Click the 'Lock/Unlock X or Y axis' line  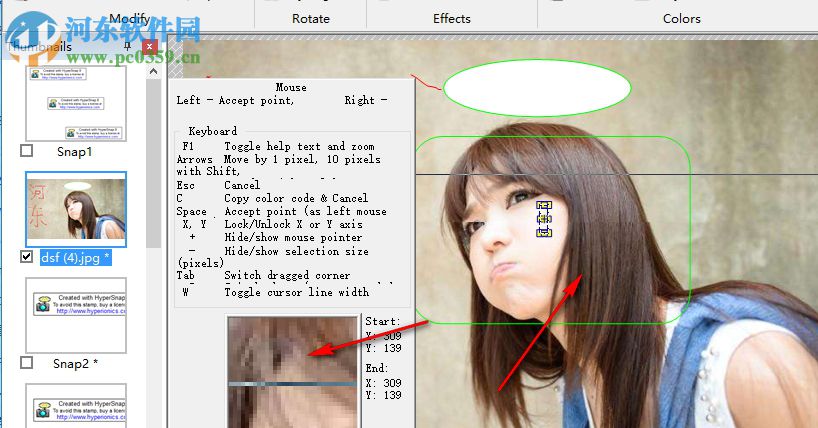(x=293, y=224)
